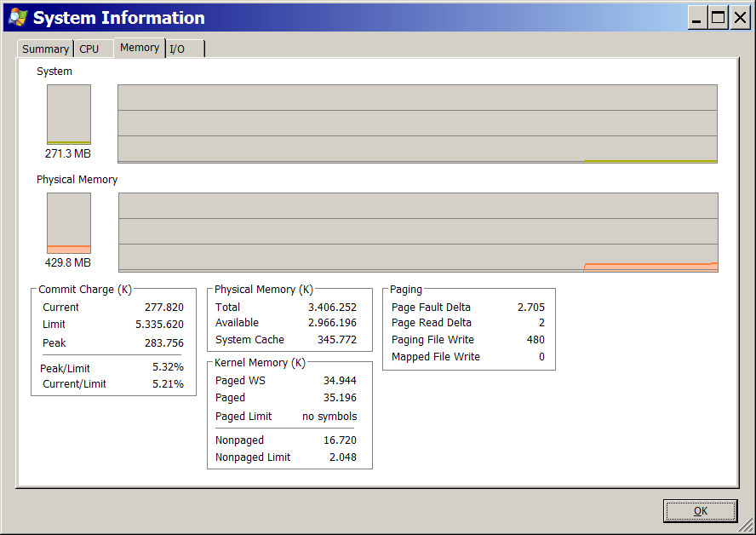Click the Available value 2.966.196
Screen dimensions: 756x535
[333, 323]
